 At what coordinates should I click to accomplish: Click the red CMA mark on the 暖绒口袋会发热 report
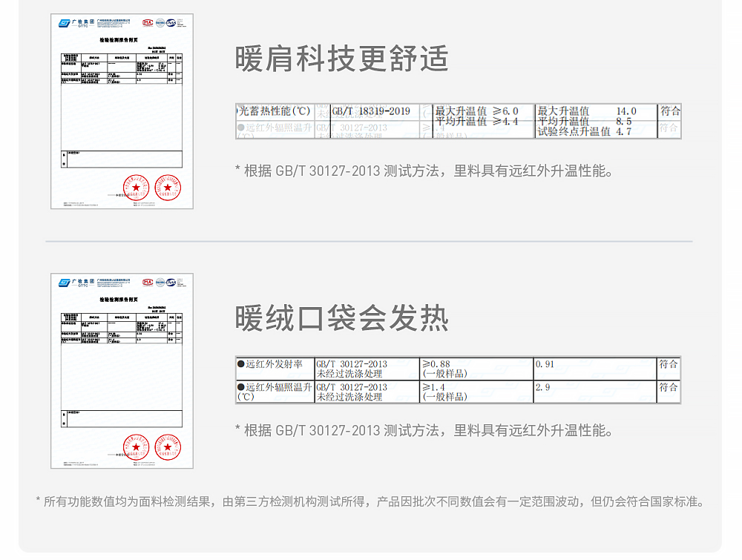[148, 283]
